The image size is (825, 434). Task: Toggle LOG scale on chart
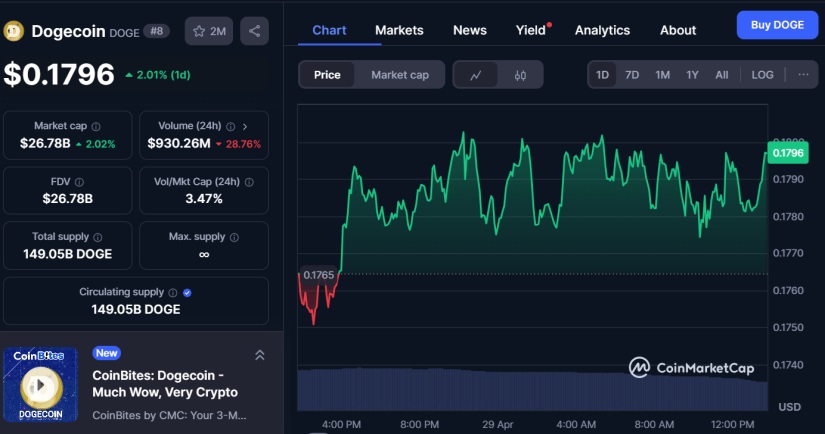coord(762,75)
